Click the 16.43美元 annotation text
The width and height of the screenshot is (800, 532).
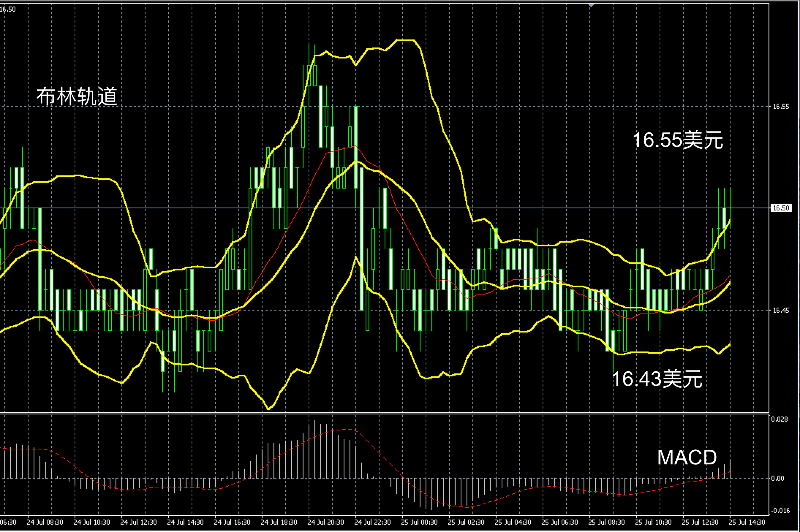tap(657, 379)
